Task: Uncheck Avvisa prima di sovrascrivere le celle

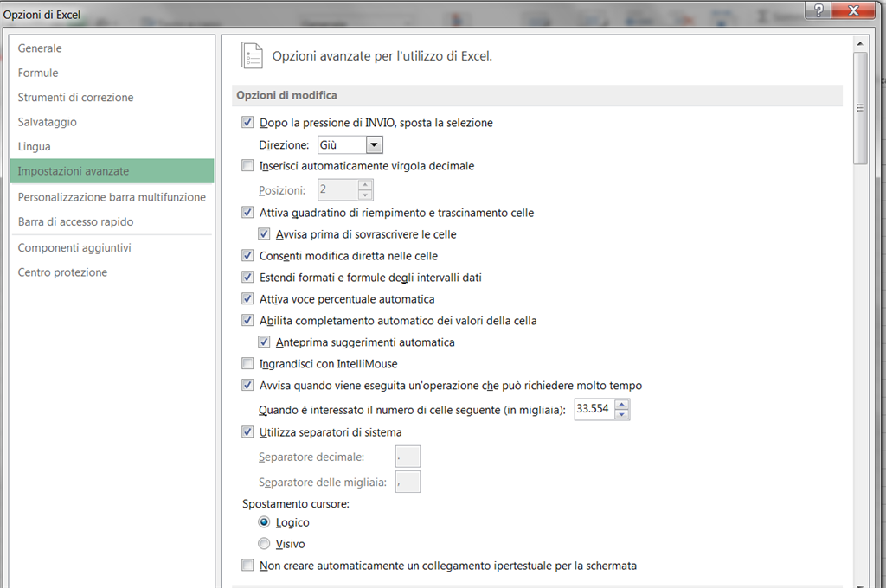Action: 264,233
